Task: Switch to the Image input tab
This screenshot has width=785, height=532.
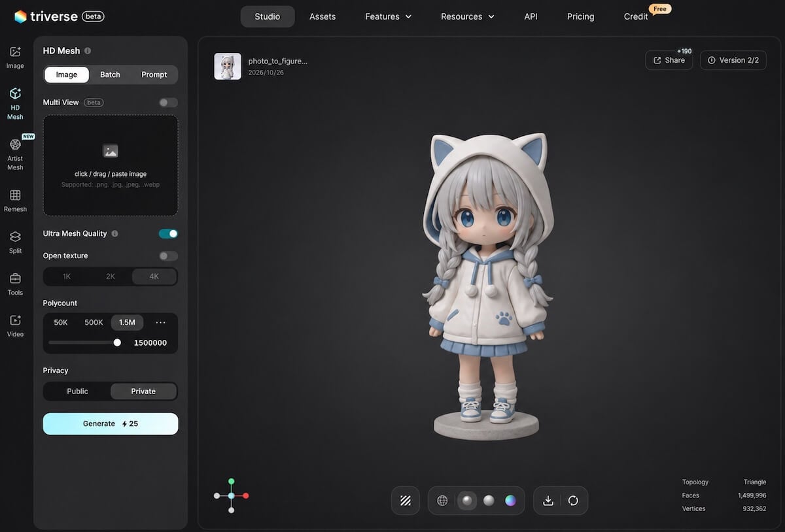Action: tap(67, 75)
